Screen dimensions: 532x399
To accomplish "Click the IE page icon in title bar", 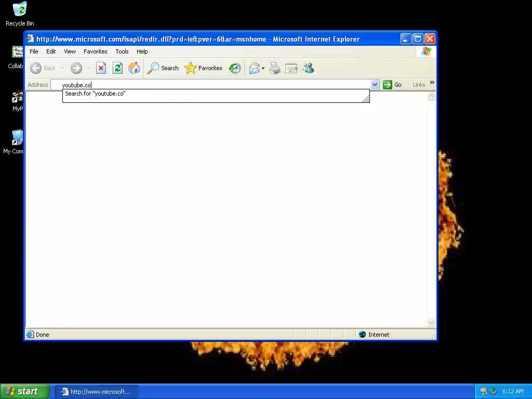I will pyautogui.click(x=30, y=38).
